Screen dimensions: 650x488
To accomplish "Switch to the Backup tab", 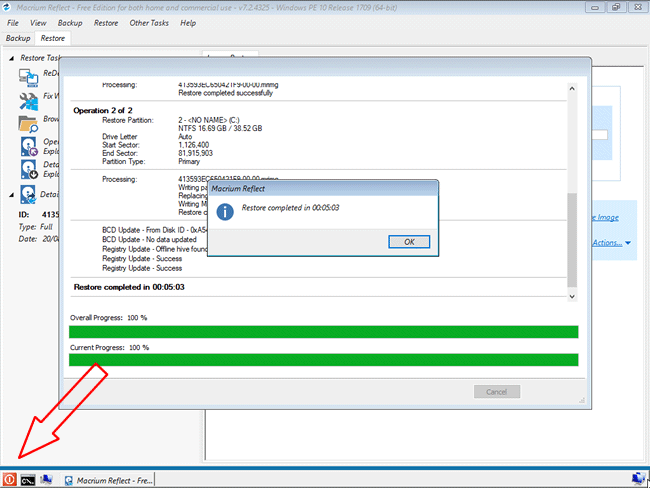I will tap(18, 38).
